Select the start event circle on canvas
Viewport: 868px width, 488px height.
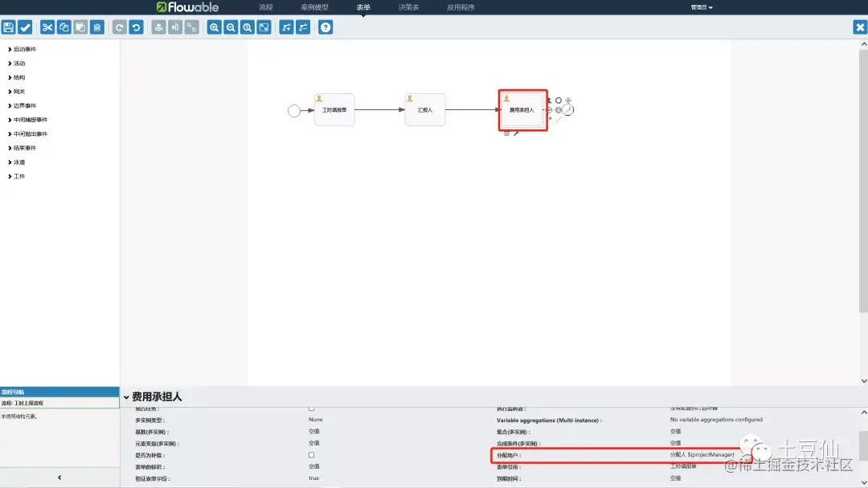click(x=294, y=111)
